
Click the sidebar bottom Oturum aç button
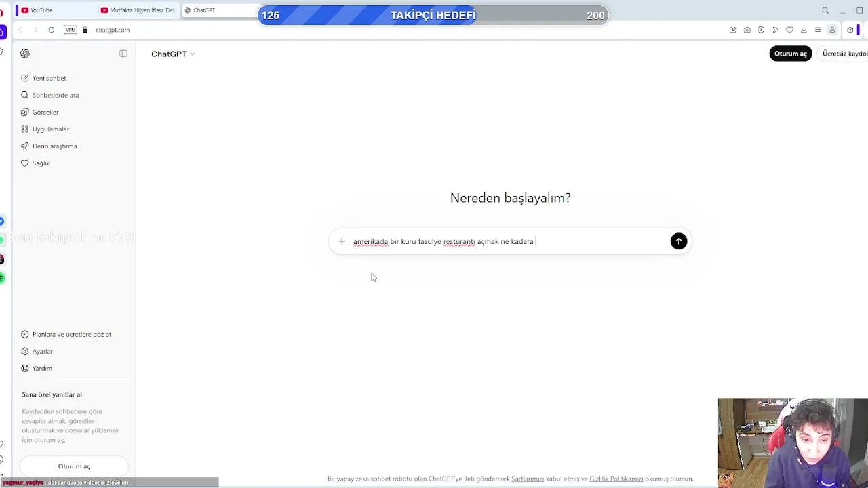coord(74,466)
